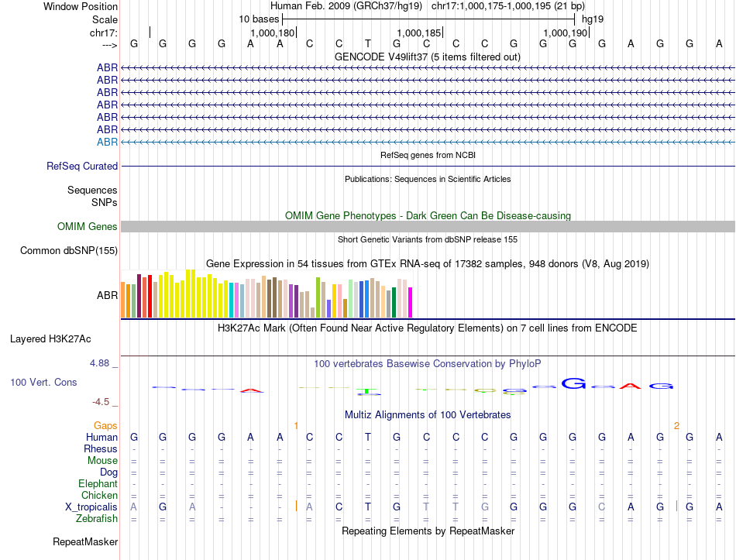Select the Chicken alignment row label

click(x=99, y=495)
